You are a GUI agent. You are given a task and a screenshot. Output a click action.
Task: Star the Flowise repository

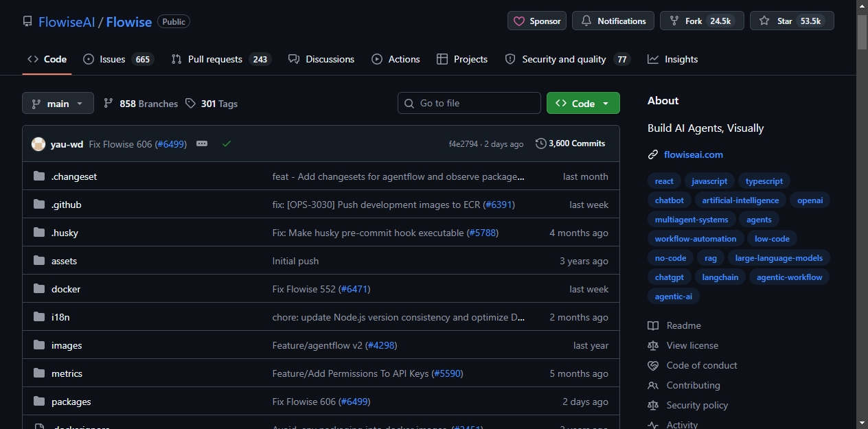792,21
